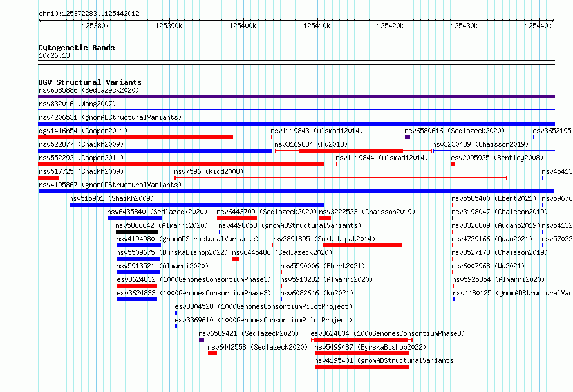
Task: Open esv3891895 (Suktitipat2014) label
Action: click(323, 239)
